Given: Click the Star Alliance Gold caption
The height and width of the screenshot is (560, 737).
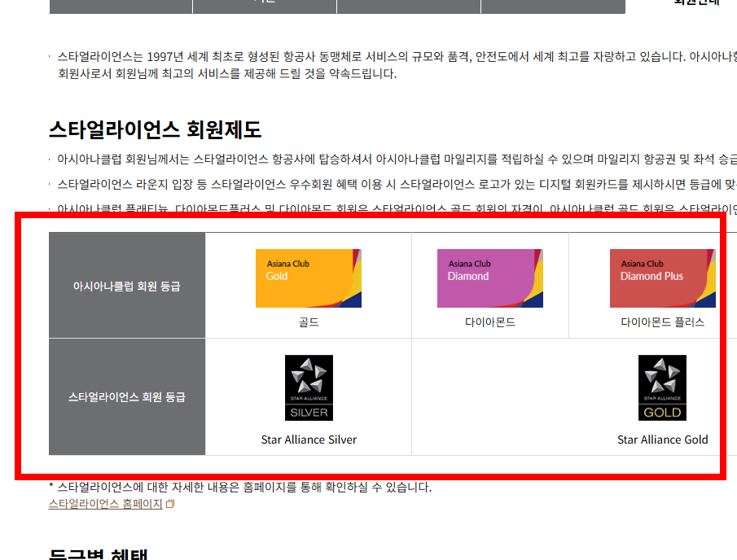Looking at the screenshot, I should click(x=662, y=440).
